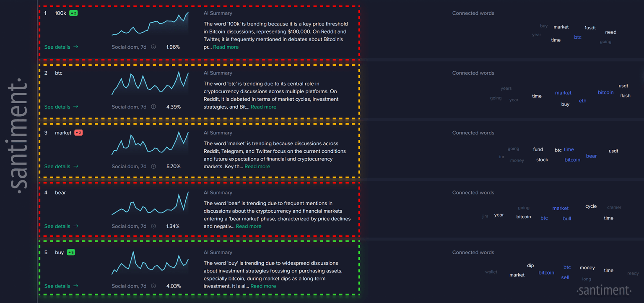
Task: Expand btc AI Summary with Read more
Action: pyautogui.click(x=263, y=107)
